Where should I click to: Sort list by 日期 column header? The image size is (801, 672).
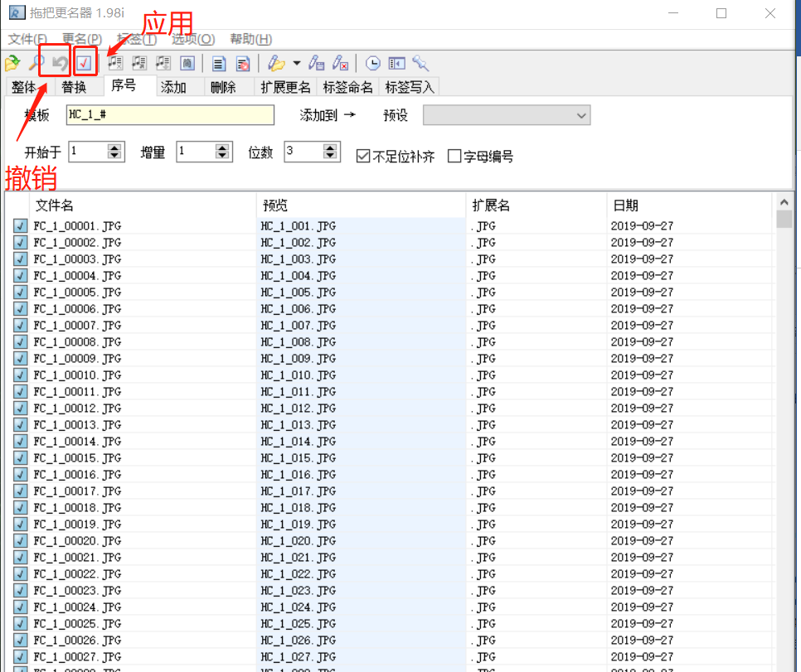pyautogui.click(x=688, y=205)
